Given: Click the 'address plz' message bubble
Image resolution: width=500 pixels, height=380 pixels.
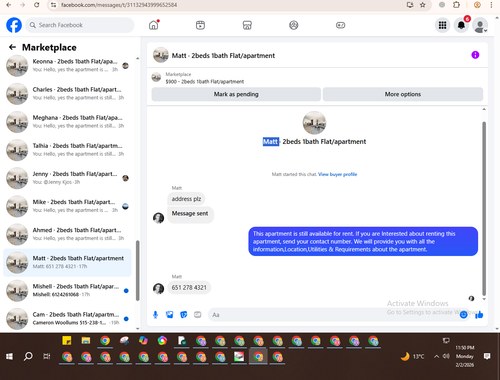Looking at the screenshot, I should [186, 199].
